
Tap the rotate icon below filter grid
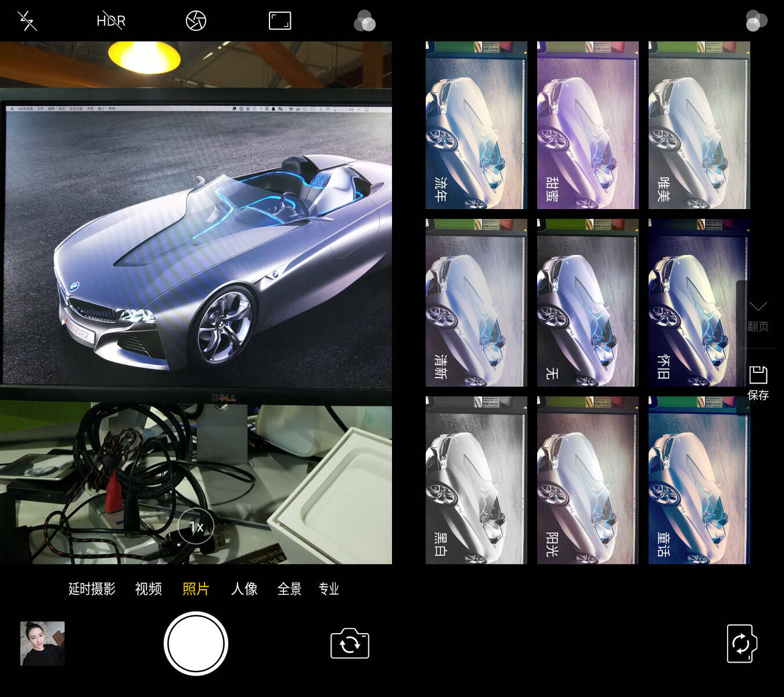click(742, 644)
